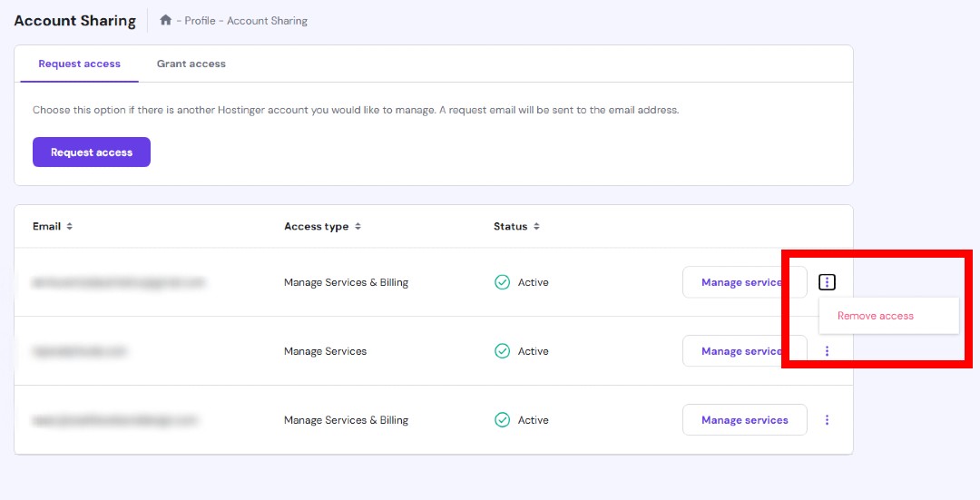Select the Request access tab
This screenshot has width=980, height=500.
click(x=79, y=64)
